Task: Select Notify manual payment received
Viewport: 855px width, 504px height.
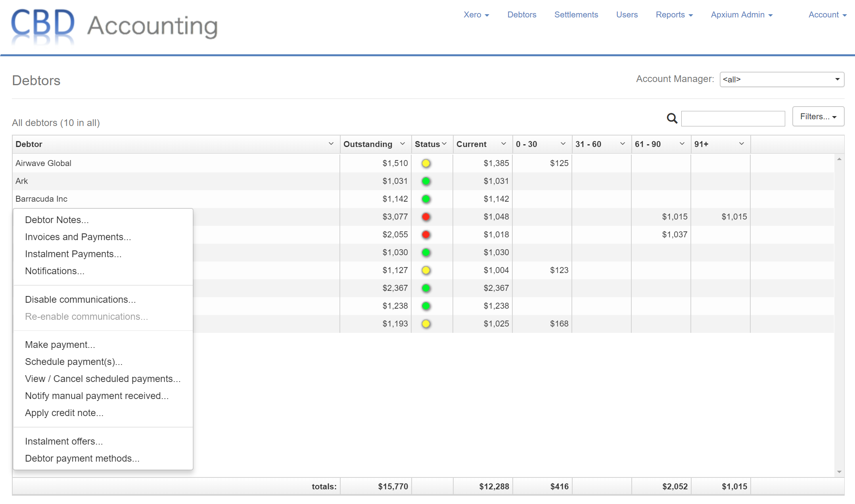Action: point(103,396)
